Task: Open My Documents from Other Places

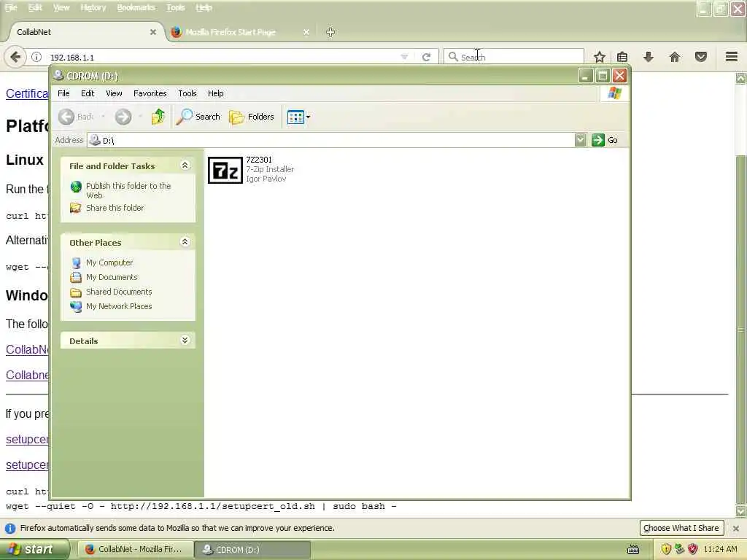Action: [x=112, y=277]
